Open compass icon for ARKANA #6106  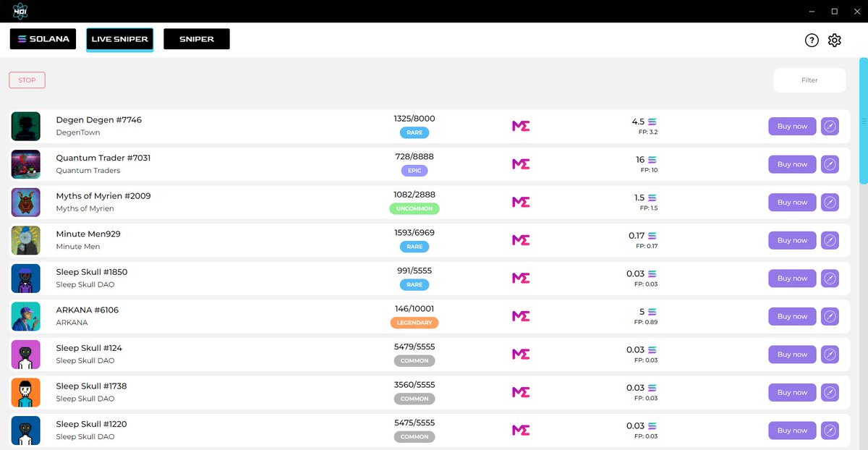coord(830,316)
